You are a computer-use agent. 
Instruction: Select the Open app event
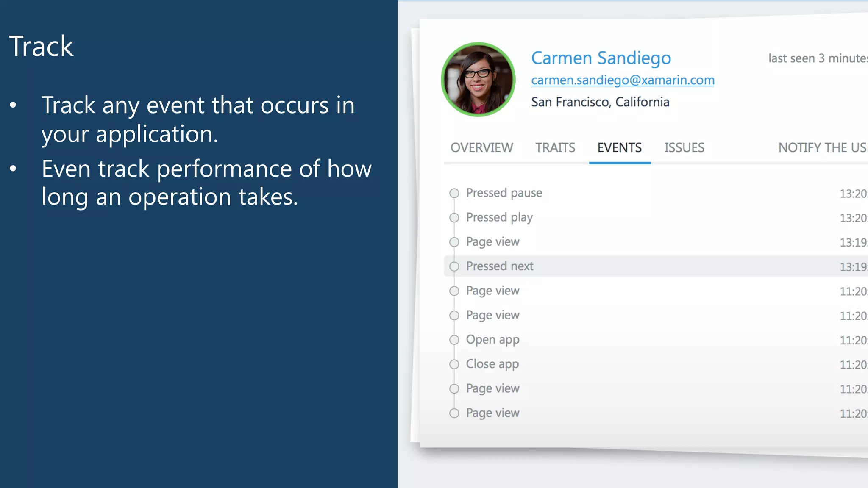(656, 340)
